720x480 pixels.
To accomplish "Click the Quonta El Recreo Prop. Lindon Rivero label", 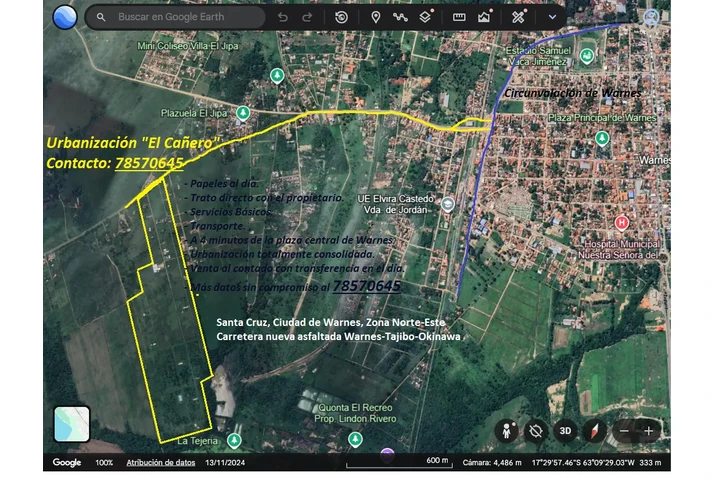I will [355, 413].
